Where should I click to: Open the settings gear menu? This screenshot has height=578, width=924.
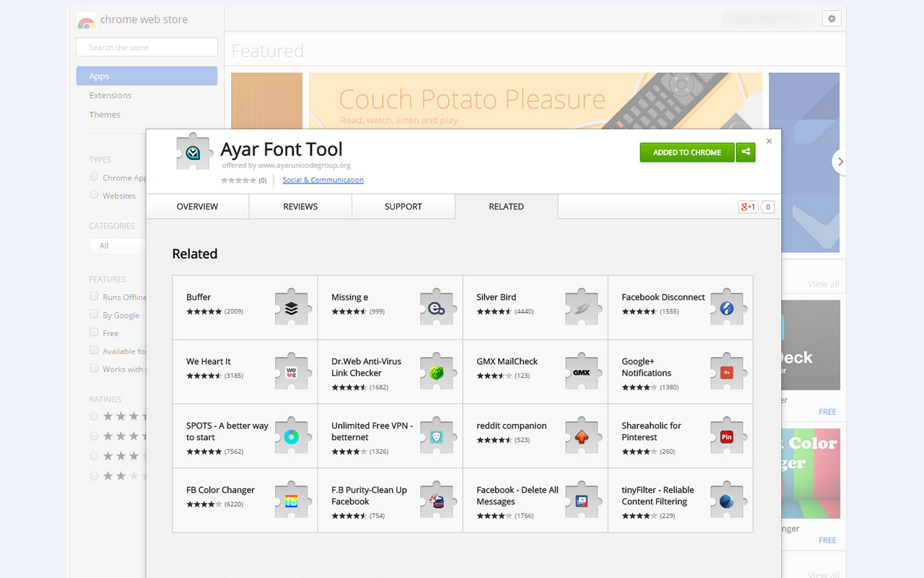832,19
